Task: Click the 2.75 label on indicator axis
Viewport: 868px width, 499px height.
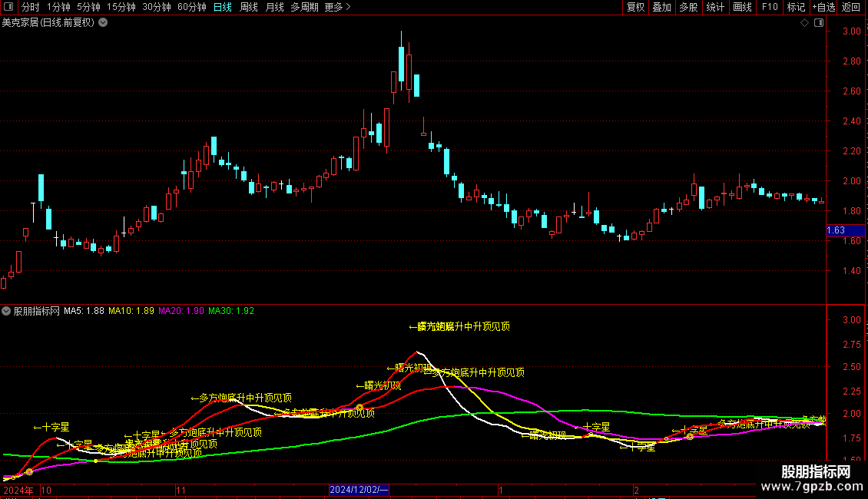Action: click(x=851, y=344)
